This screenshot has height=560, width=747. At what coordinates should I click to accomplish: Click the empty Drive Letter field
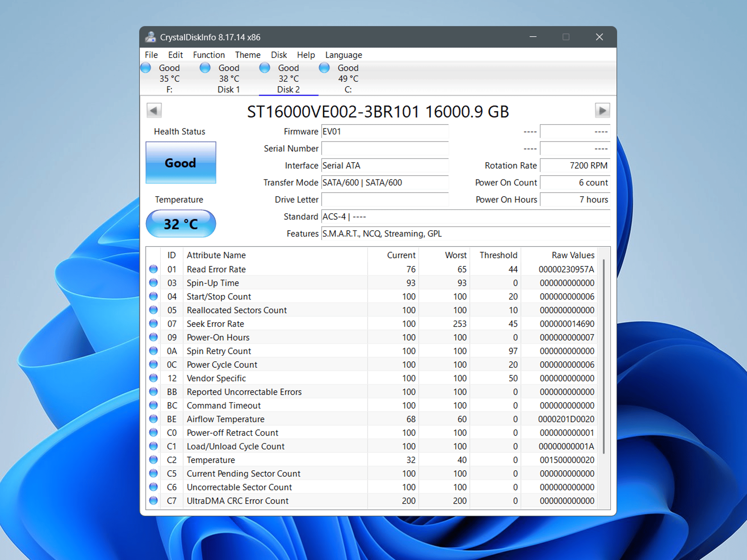[385, 199]
